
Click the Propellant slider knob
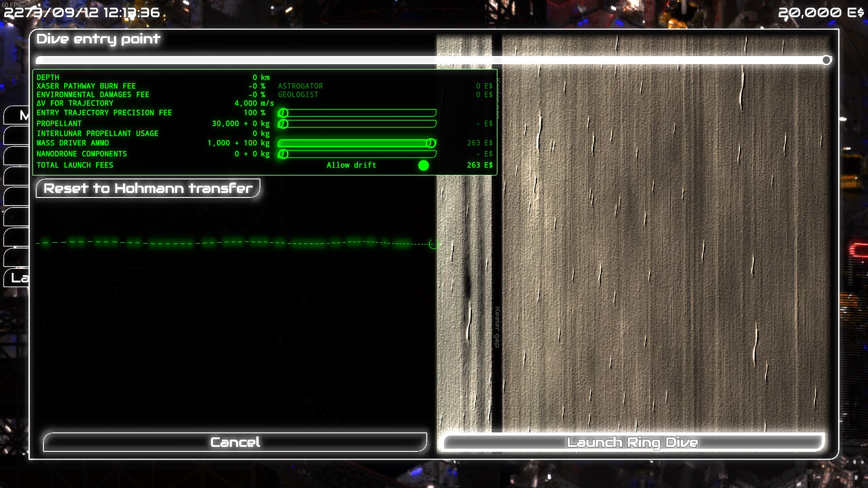(x=283, y=123)
